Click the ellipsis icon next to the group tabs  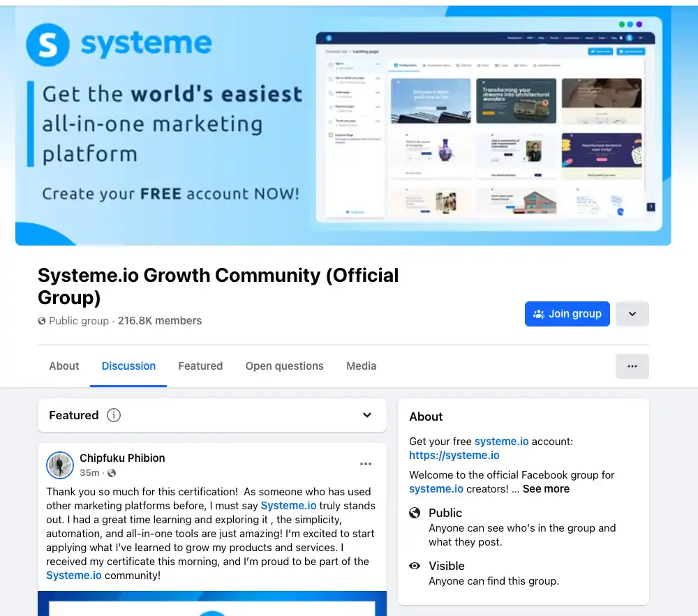point(632,366)
